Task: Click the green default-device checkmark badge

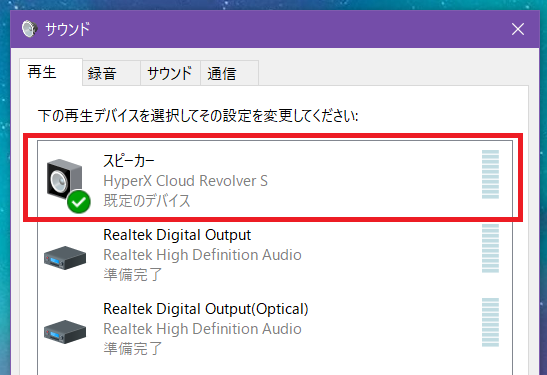Action: point(79,201)
